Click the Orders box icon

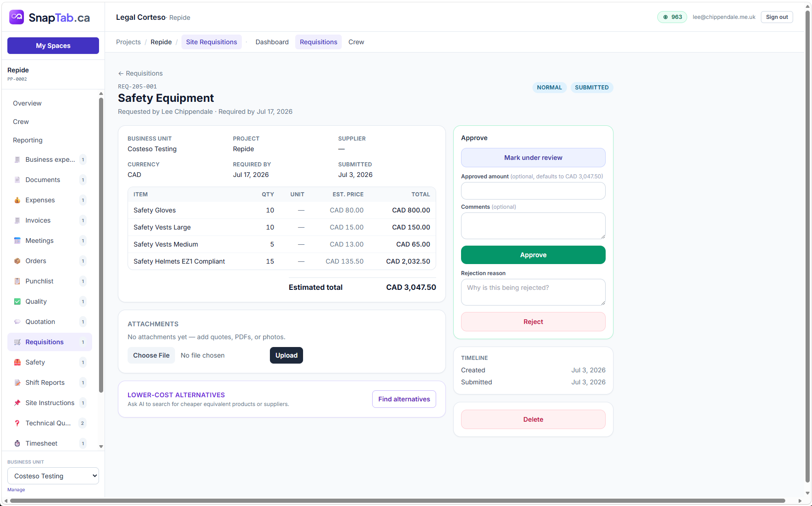(17, 261)
